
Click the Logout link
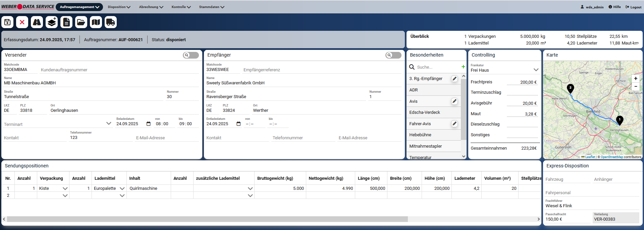pos(633,7)
